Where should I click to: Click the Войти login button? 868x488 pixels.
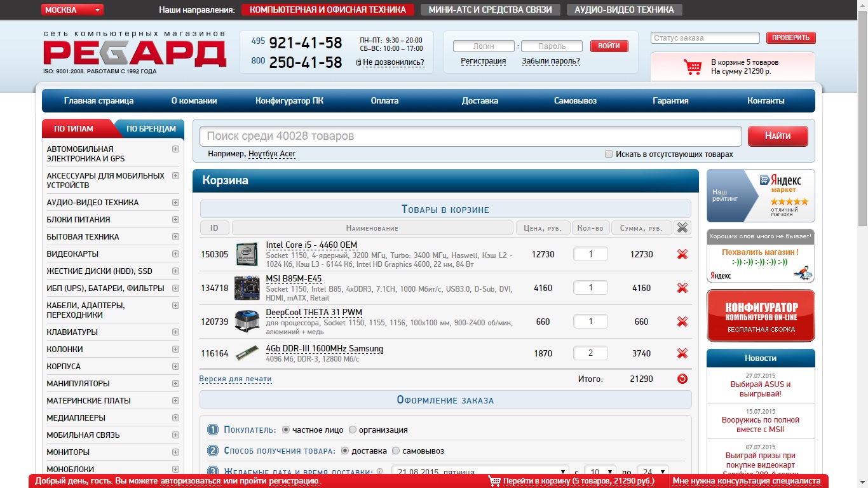coord(609,46)
